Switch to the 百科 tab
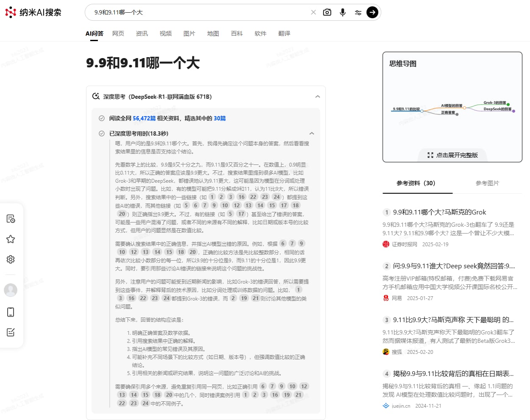The height and width of the screenshot is (420, 530). tap(237, 33)
